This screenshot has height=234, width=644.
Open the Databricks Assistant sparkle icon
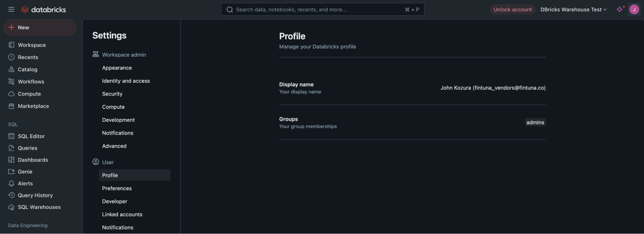(x=620, y=9)
